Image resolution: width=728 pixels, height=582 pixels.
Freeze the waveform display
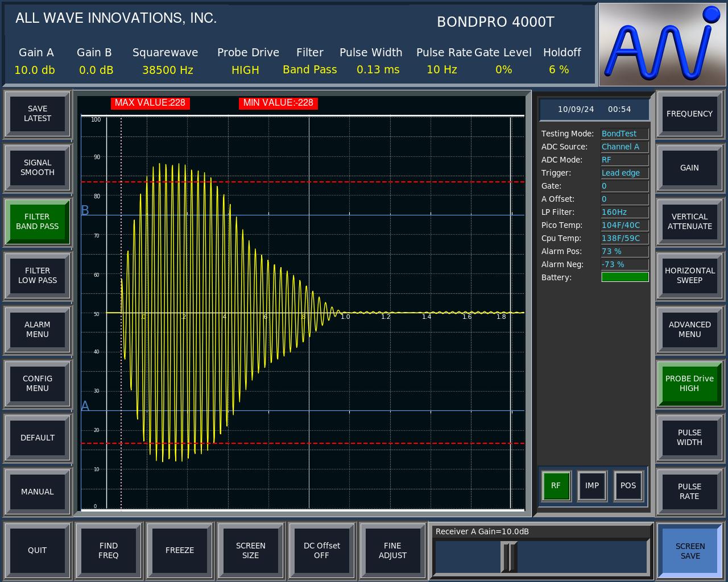point(180,550)
